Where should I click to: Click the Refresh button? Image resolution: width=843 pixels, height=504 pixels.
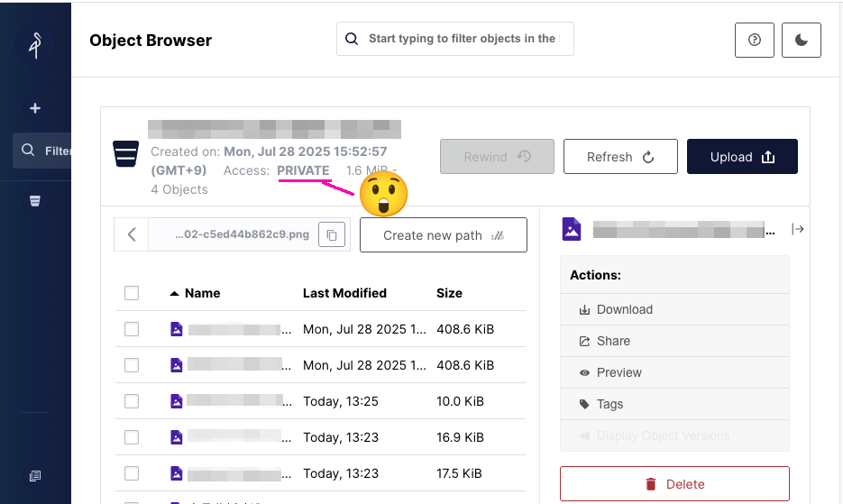tap(620, 157)
